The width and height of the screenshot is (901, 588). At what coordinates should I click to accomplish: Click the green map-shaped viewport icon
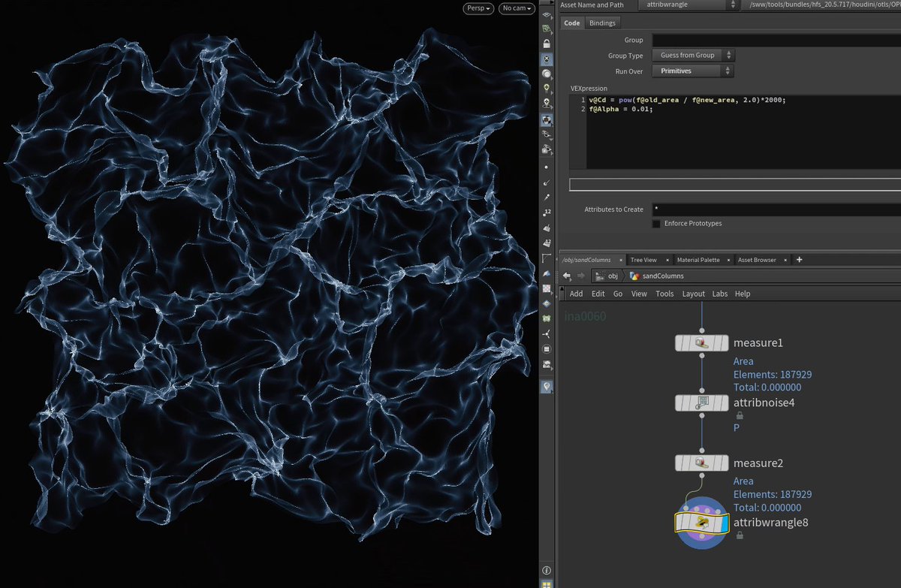click(x=547, y=318)
